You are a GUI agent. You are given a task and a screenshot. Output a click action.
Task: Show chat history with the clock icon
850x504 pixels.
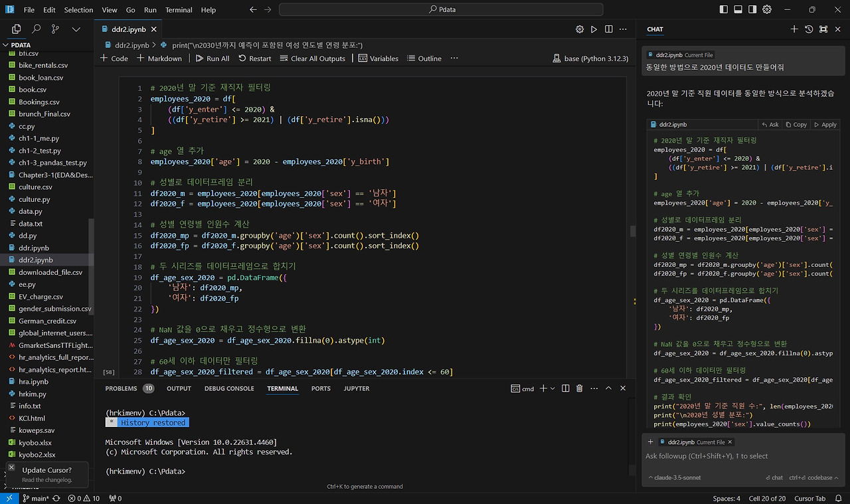(809, 29)
